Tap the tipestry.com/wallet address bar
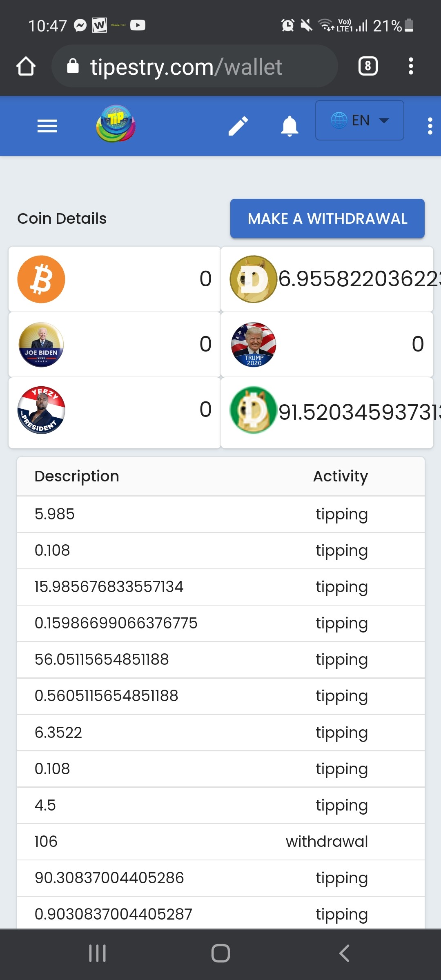Screen dimensions: 441x980 click(x=194, y=66)
